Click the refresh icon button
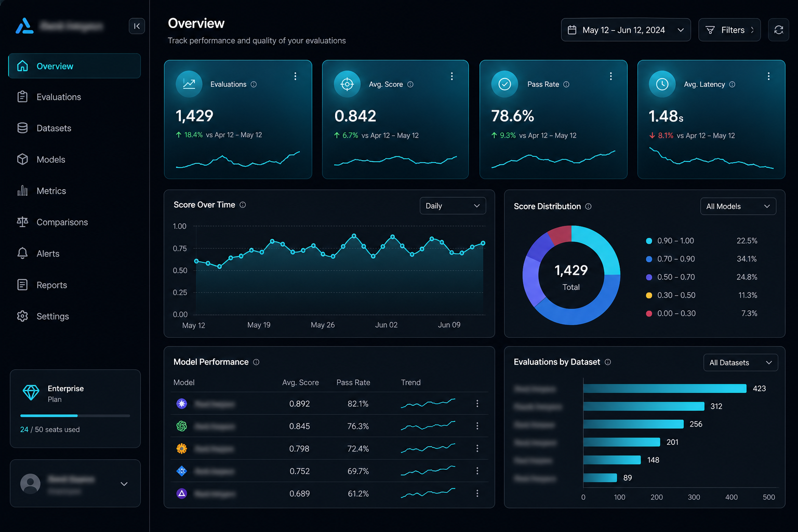This screenshot has width=798, height=532. tap(778, 30)
